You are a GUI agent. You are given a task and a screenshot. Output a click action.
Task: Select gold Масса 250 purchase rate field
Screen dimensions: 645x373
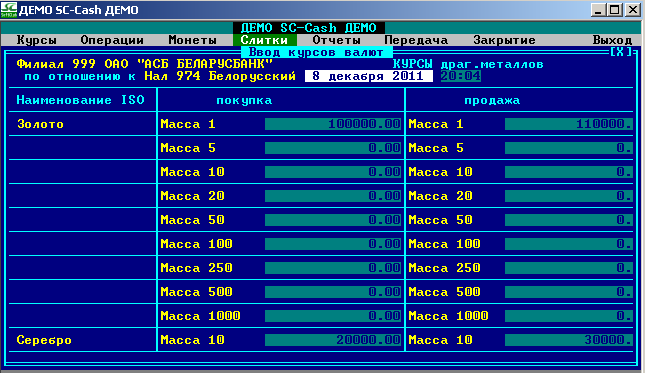333,268
